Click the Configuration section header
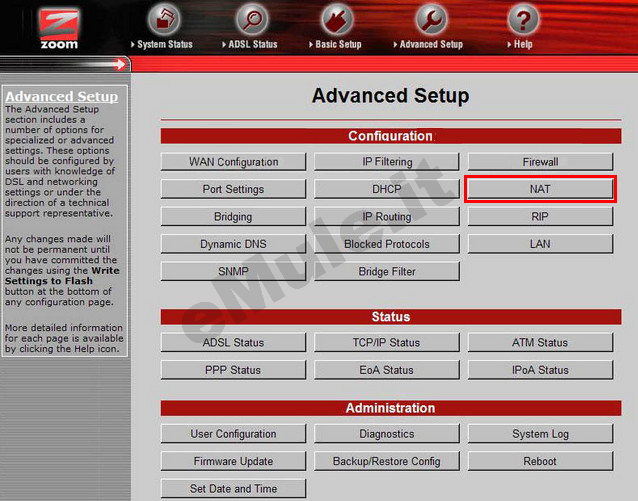The width and height of the screenshot is (638, 501). [391, 136]
